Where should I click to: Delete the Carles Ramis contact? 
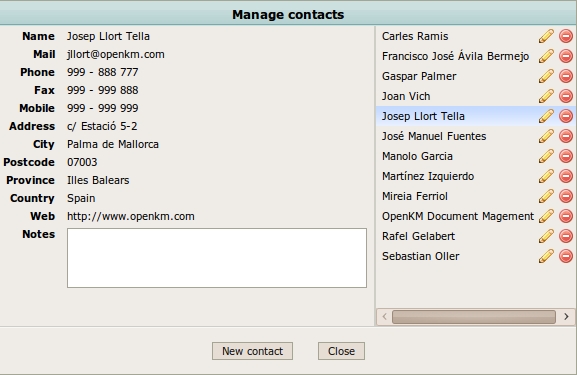pyautogui.click(x=566, y=36)
